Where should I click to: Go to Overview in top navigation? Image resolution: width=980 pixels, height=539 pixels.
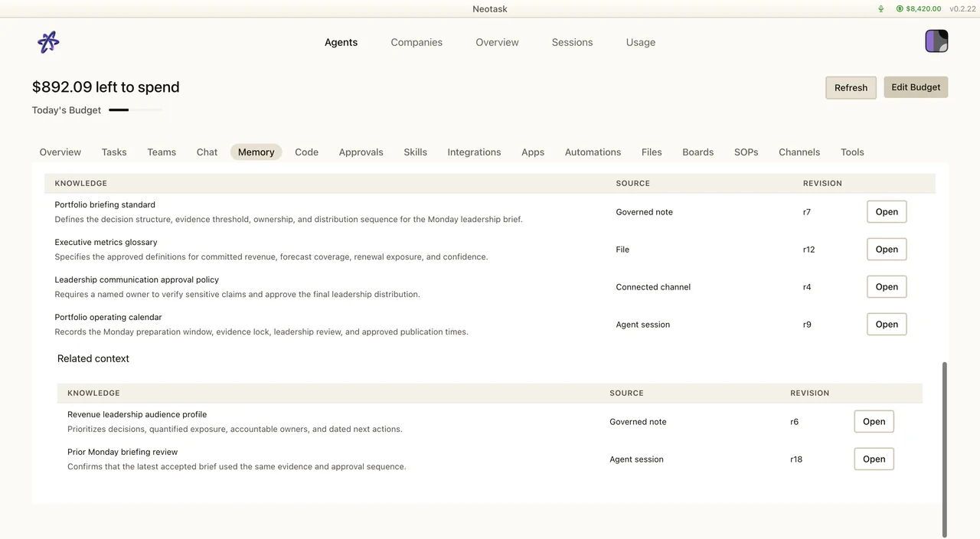point(497,42)
